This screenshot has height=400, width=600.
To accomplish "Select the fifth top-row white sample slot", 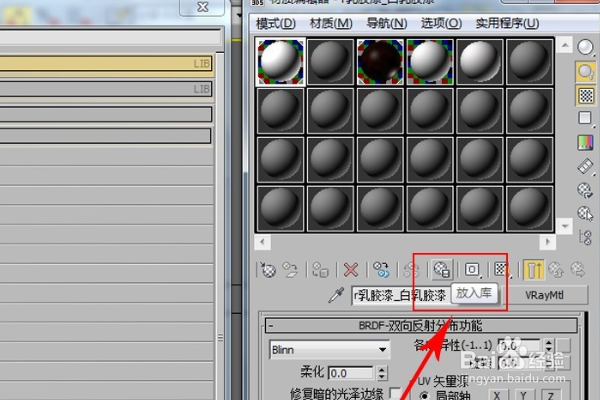I will point(479,62).
